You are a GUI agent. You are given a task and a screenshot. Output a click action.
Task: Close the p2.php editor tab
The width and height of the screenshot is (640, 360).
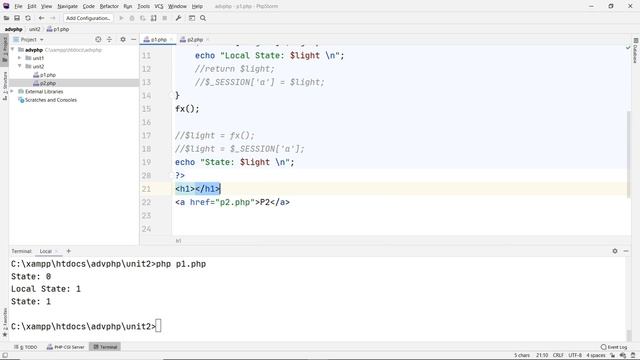207,40
